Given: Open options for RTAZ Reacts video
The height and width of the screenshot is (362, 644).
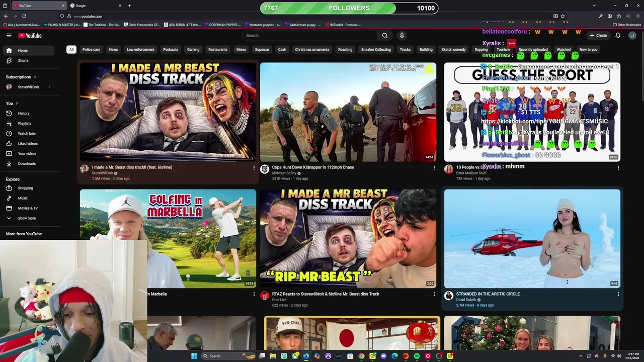Looking at the screenshot, I should click(434, 295).
